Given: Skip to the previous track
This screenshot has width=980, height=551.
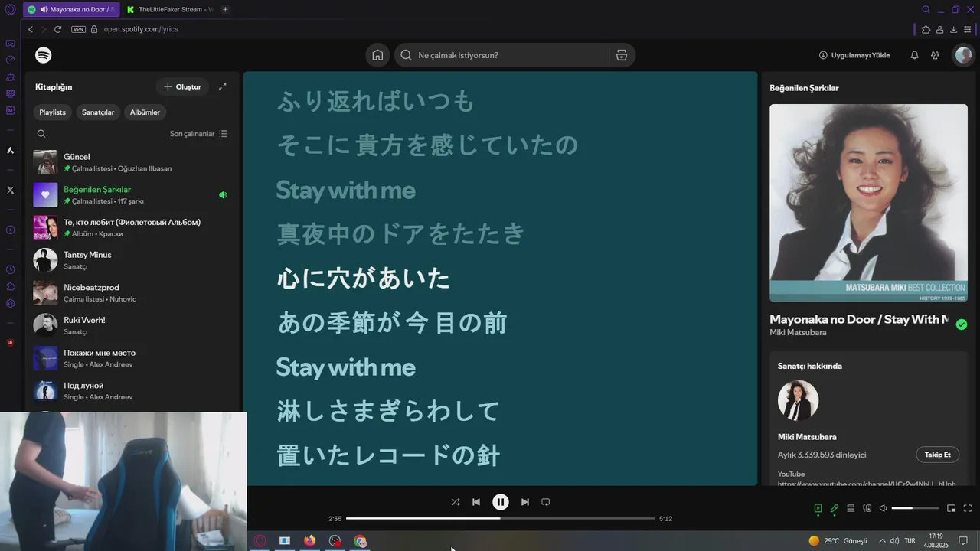Looking at the screenshot, I should pyautogui.click(x=476, y=502).
